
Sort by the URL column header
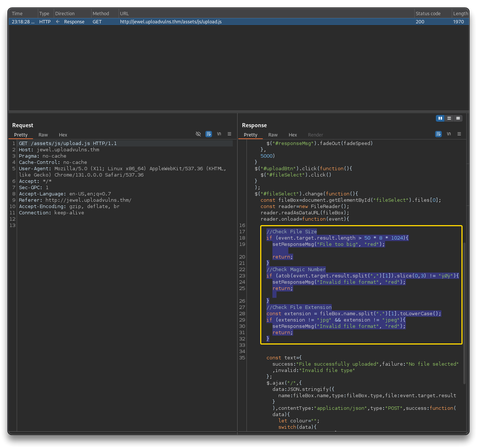click(266, 14)
